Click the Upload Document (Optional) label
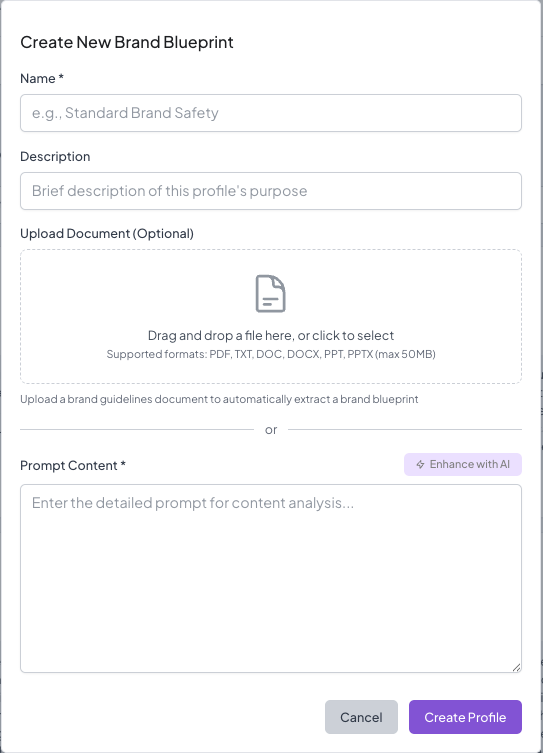The image size is (543, 753). 107,233
